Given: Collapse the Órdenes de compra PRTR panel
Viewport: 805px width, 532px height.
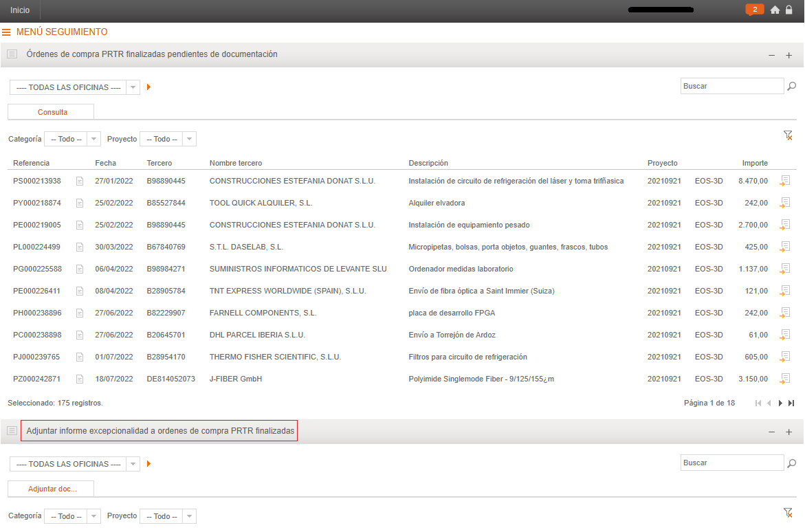Looking at the screenshot, I should pos(771,55).
